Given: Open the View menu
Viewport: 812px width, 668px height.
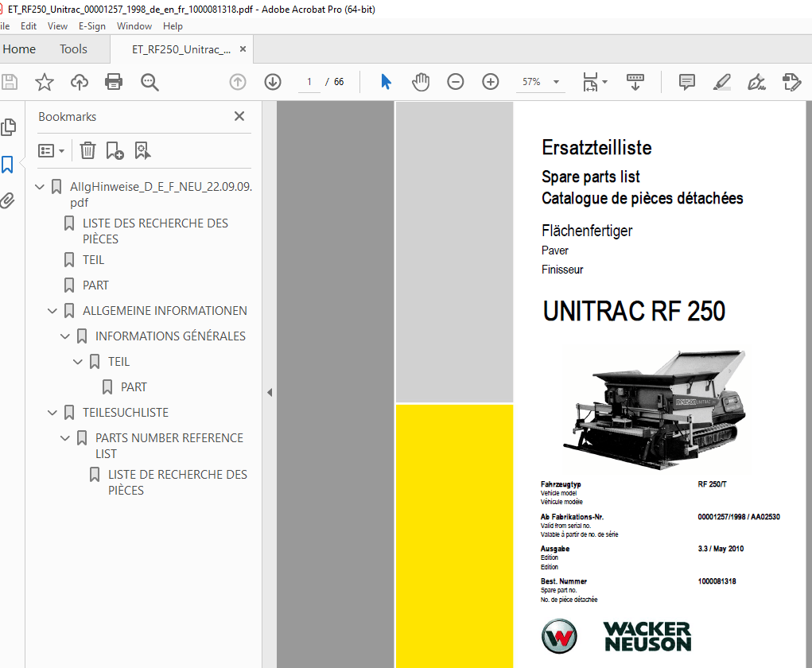Looking at the screenshot, I should (56, 25).
